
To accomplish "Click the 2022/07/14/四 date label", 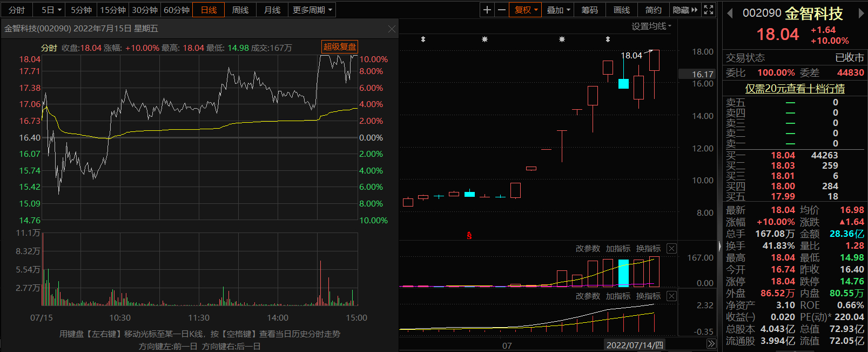I will coord(635,345).
